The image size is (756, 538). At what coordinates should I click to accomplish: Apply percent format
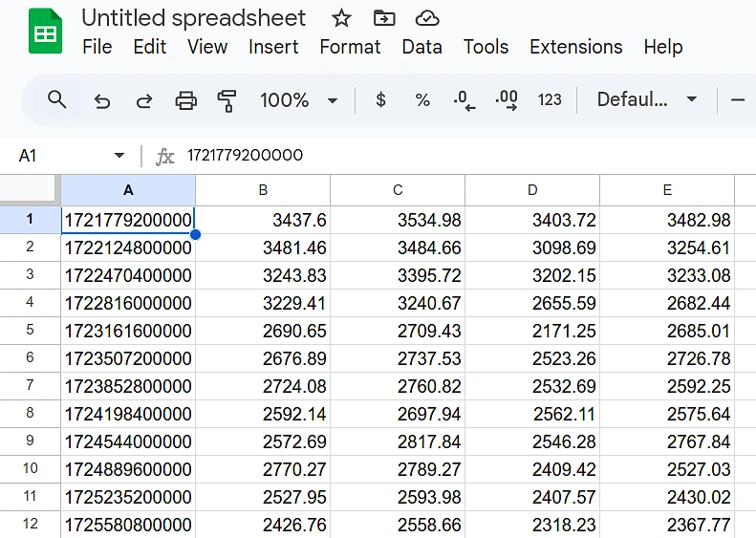click(422, 100)
